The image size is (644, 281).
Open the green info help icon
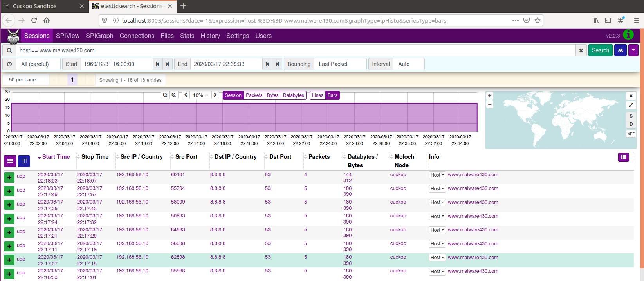click(628, 35)
